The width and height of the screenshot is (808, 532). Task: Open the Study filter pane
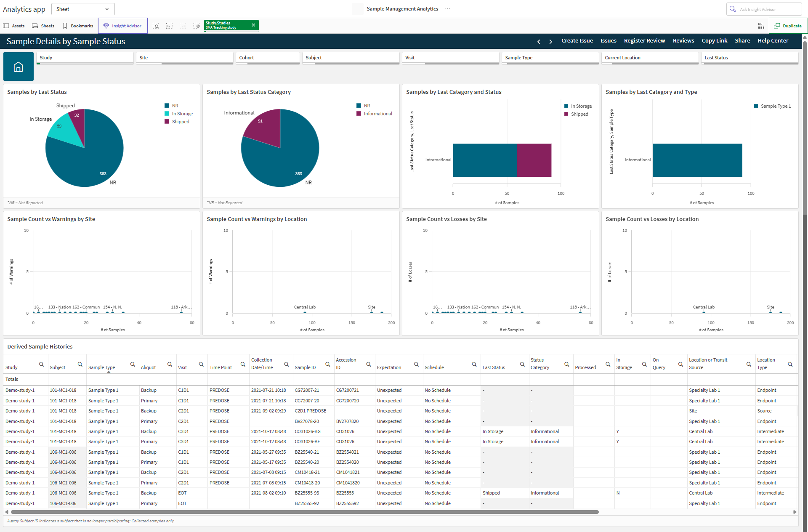coord(85,58)
